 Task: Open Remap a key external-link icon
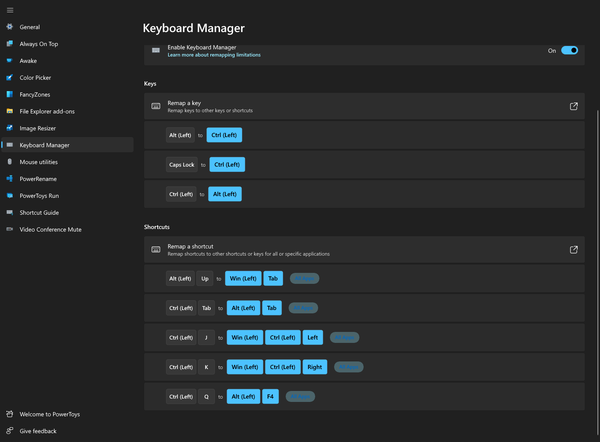click(x=573, y=107)
